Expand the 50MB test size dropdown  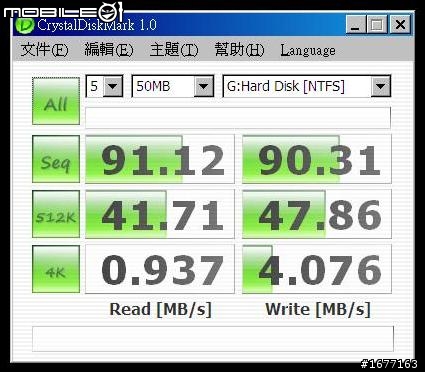pos(204,86)
